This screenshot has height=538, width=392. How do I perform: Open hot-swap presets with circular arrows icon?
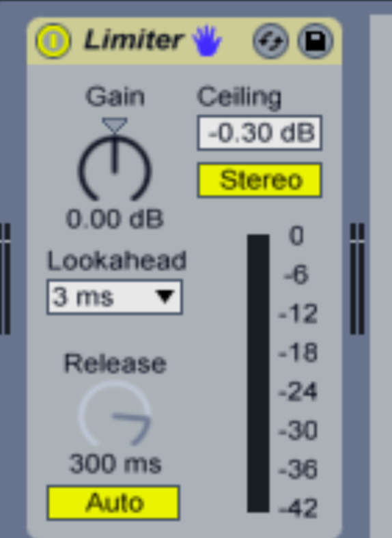click(x=271, y=41)
